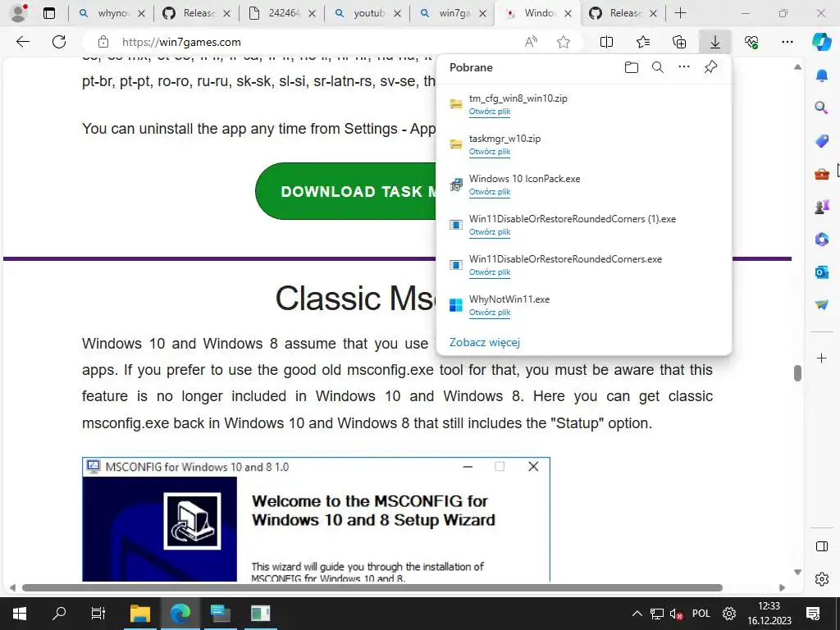Open sidebar search tool

click(x=821, y=107)
